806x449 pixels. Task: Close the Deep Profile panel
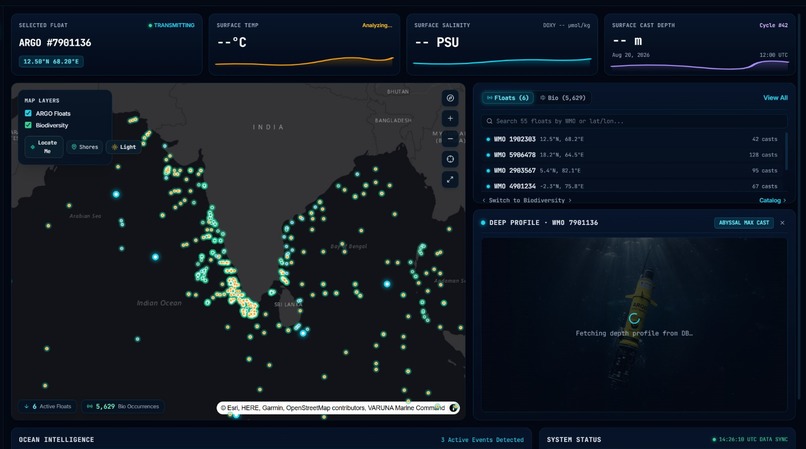point(782,223)
